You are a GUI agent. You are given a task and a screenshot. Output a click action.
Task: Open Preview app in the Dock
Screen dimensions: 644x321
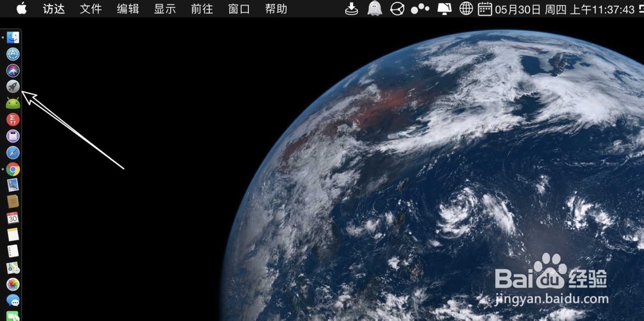pos(13,186)
